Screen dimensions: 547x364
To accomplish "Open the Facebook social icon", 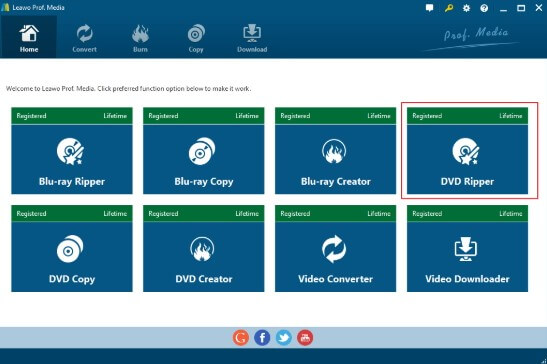I will click(x=262, y=337).
